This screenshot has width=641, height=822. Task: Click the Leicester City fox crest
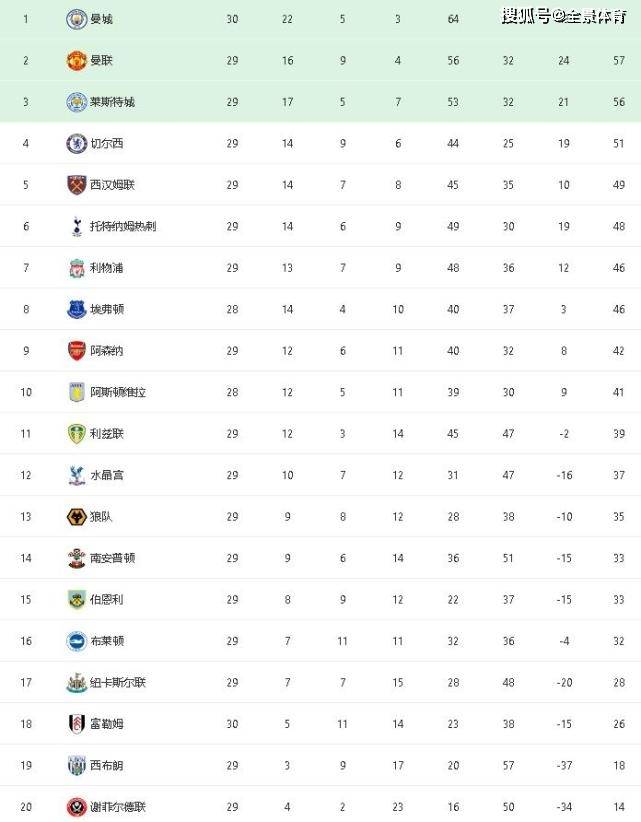coord(77,102)
